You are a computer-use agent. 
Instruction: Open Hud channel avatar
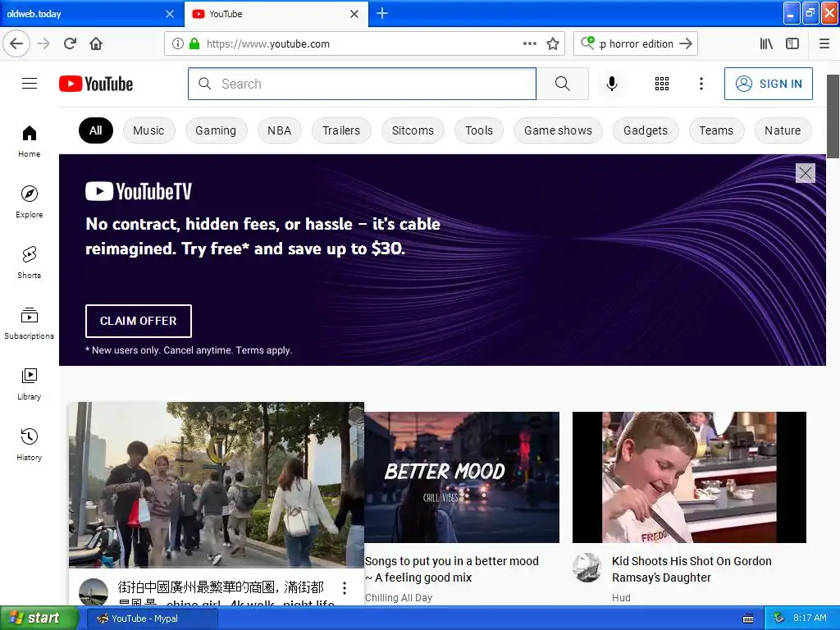[587, 568]
